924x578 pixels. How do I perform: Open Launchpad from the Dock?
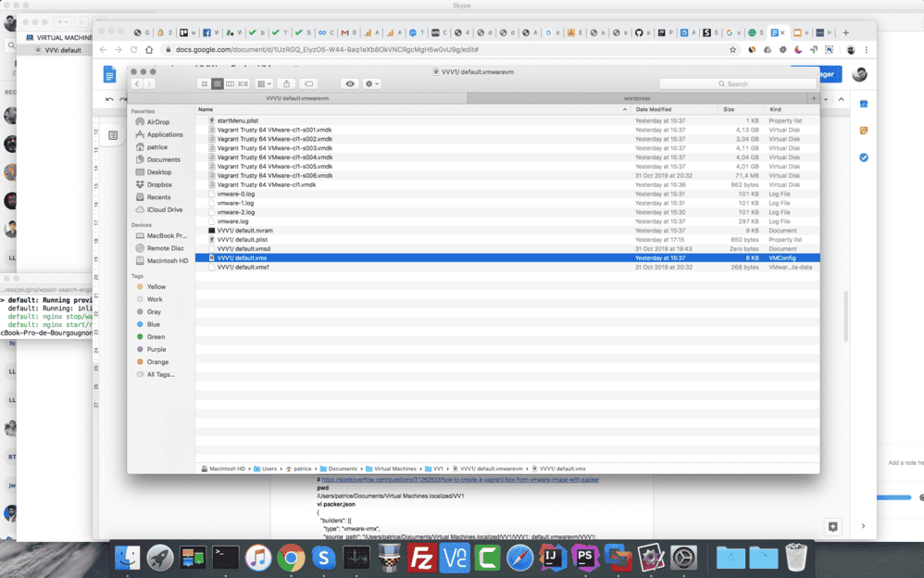(159, 558)
